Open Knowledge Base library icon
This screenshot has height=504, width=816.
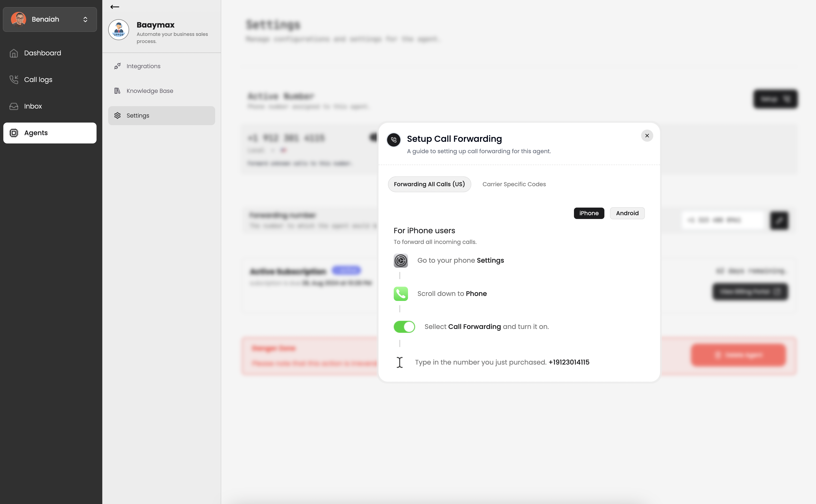[117, 91]
